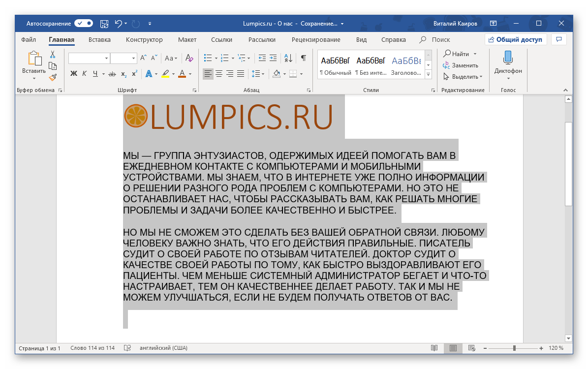The image size is (588, 369).
Task: Show paragraph marks with pilcrow icon
Action: [x=304, y=58]
